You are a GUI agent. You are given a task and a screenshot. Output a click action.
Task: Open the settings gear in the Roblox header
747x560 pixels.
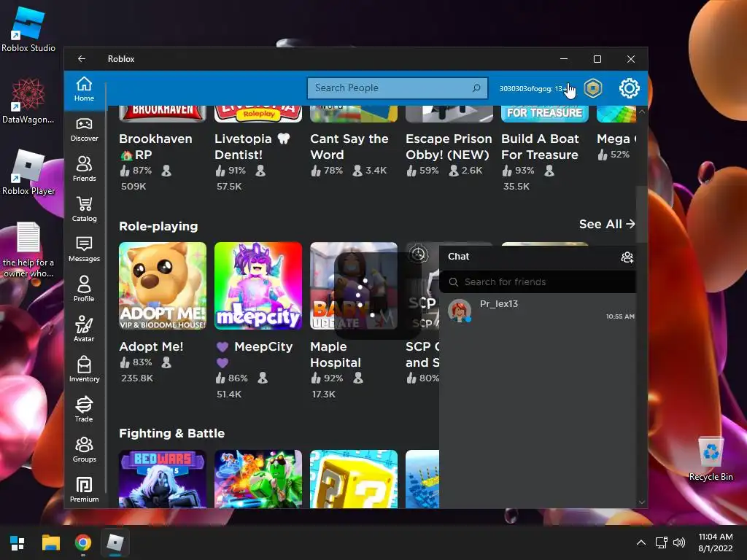point(629,88)
